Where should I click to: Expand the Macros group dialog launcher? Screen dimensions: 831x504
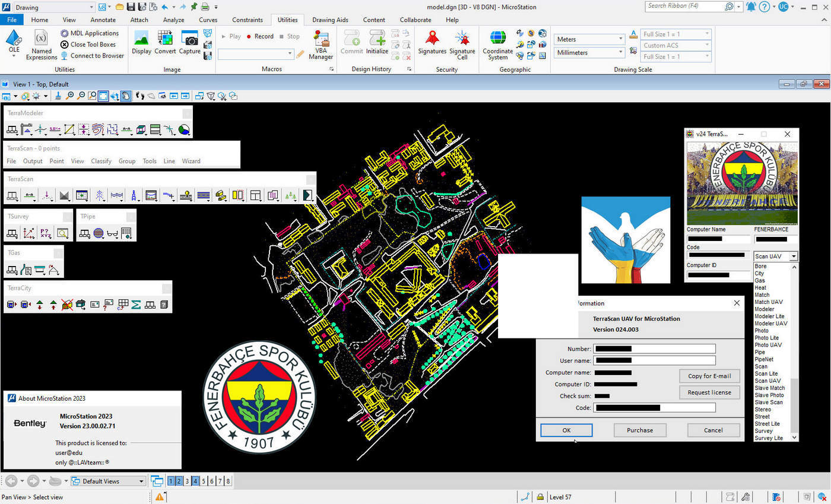[x=332, y=69]
